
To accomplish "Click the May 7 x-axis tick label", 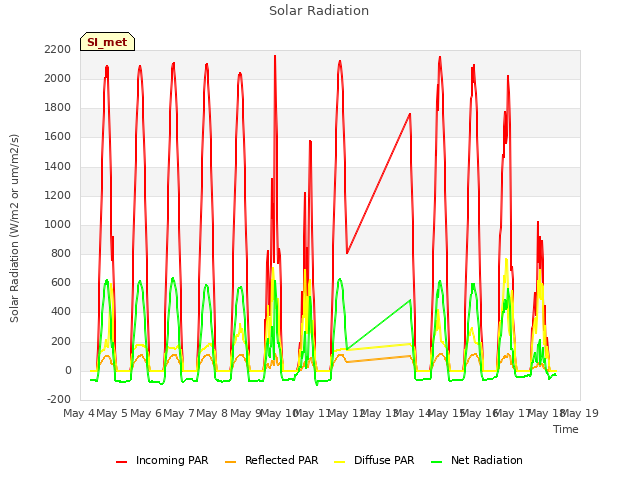I will [179, 413].
